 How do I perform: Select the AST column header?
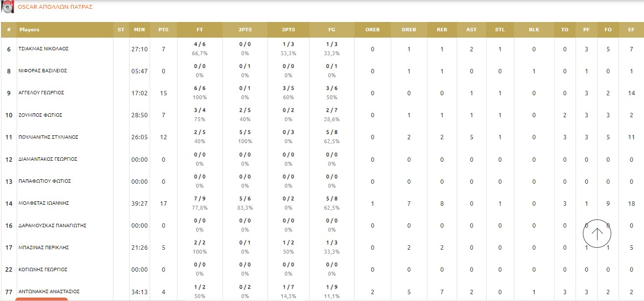[x=471, y=30]
